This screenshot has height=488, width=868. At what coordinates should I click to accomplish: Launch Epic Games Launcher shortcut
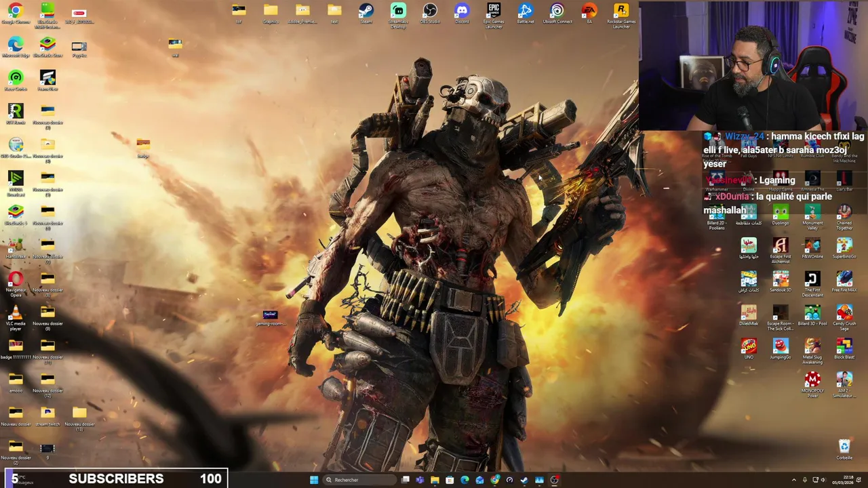coord(494,15)
